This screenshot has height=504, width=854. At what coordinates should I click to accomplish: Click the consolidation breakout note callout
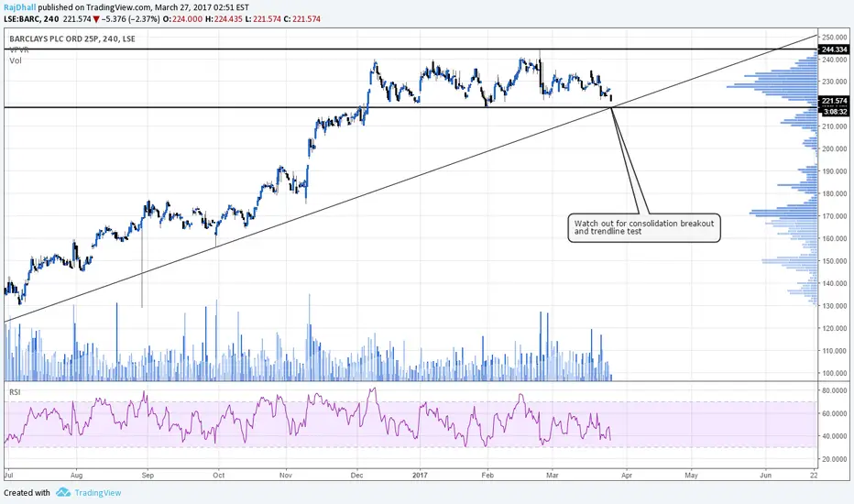[x=644, y=228]
